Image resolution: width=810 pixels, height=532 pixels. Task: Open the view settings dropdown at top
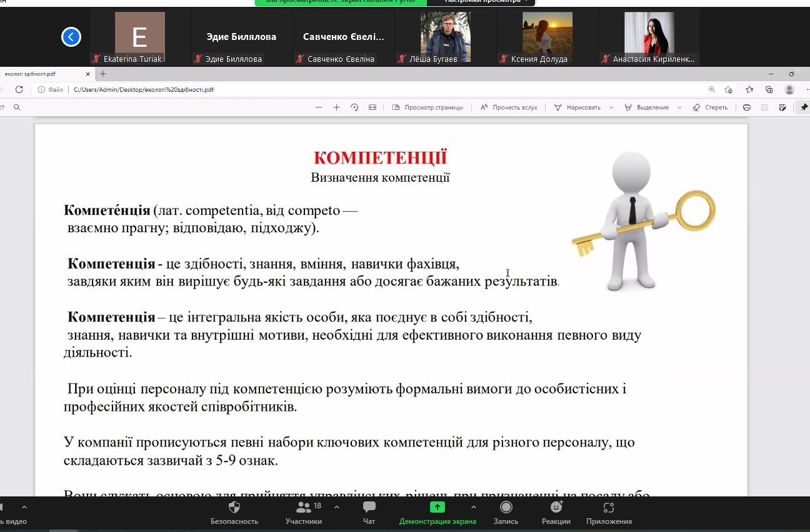pyautogui.click(x=481, y=2)
